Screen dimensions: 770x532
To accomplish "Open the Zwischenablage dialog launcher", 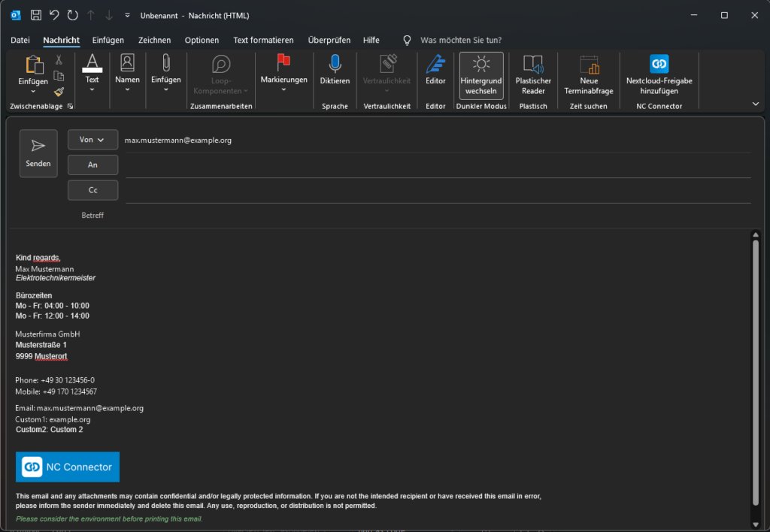I will point(70,106).
